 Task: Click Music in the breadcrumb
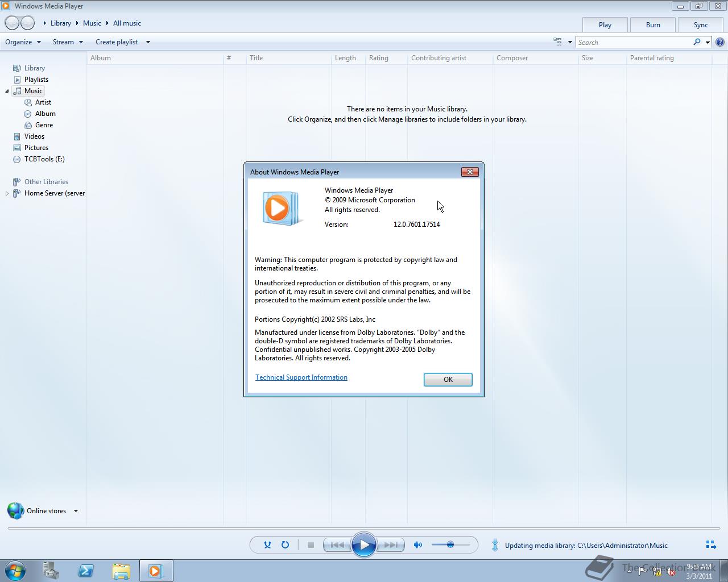click(x=92, y=23)
